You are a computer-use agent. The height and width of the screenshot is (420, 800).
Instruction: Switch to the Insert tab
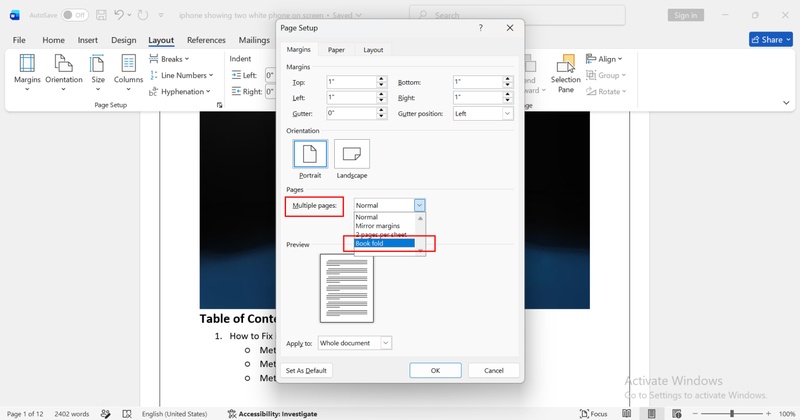tap(88, 40)
